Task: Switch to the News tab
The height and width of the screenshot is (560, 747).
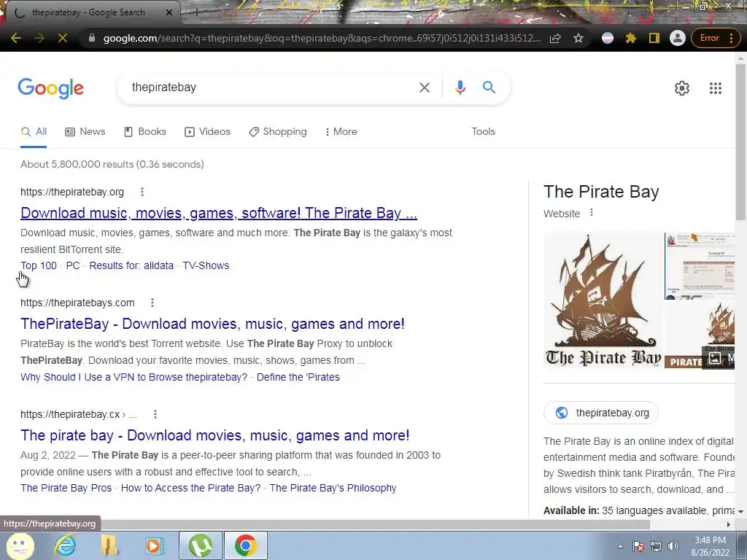Action: [85, 132]
